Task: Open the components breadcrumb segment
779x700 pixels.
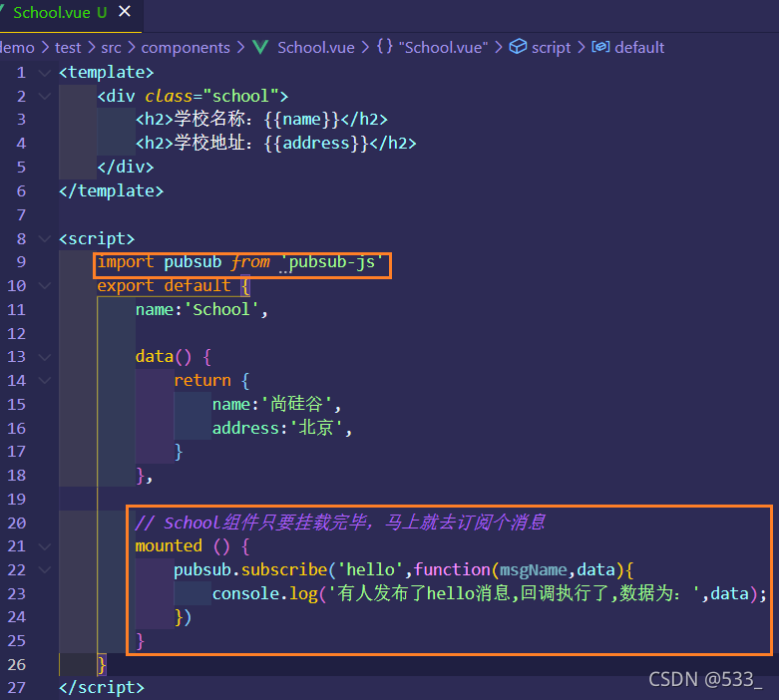Action: point(186,48)
